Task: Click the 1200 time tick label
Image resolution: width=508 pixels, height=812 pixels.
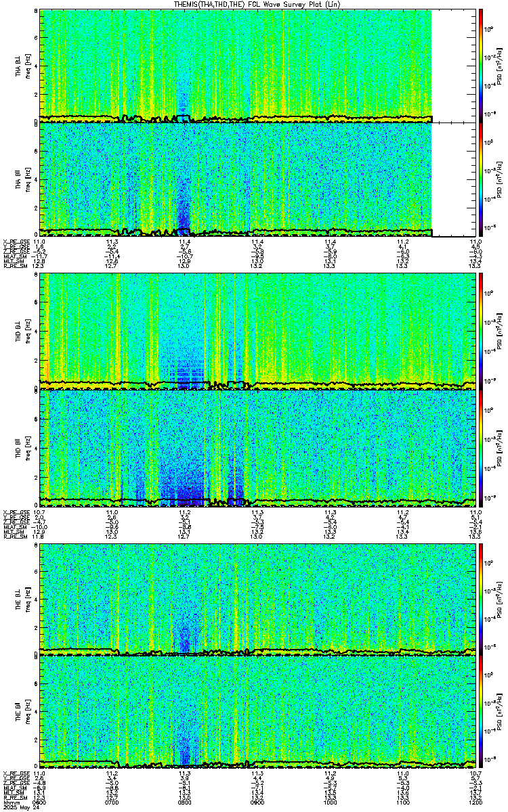Action: (x=475, y=803)
